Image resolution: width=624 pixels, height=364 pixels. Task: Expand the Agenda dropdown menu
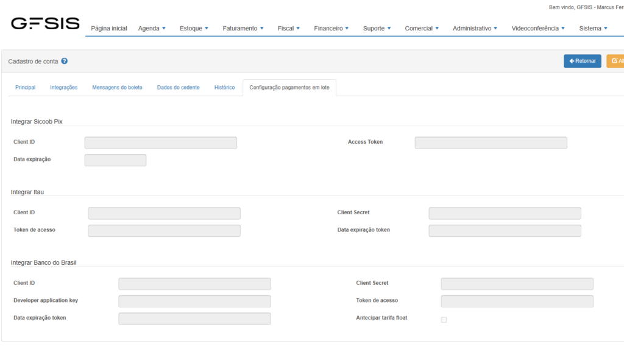click(152, 29)
